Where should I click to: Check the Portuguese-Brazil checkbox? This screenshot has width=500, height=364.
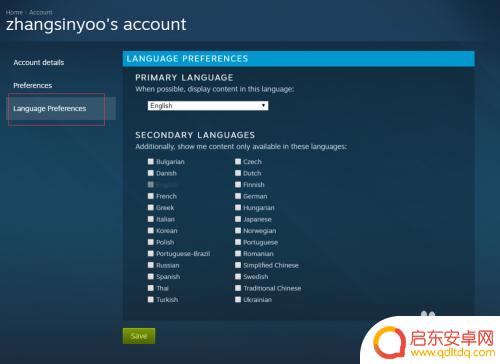tap(151, 253)
